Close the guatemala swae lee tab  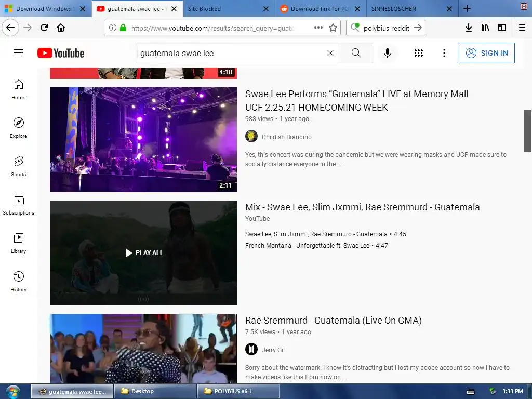pos(174,9)
